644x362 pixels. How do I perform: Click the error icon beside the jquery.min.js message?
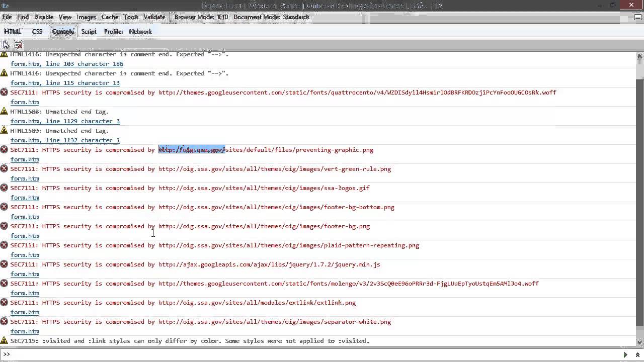coord(4,264)
